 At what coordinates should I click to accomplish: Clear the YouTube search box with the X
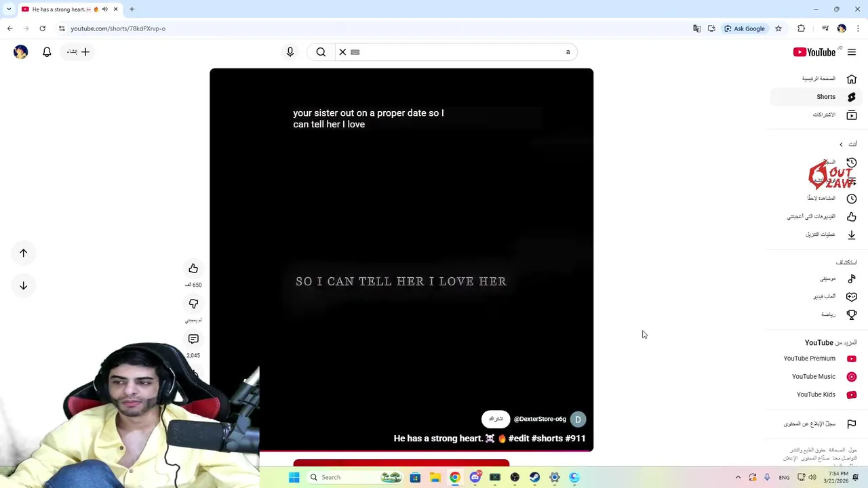[x=342, y=52]
